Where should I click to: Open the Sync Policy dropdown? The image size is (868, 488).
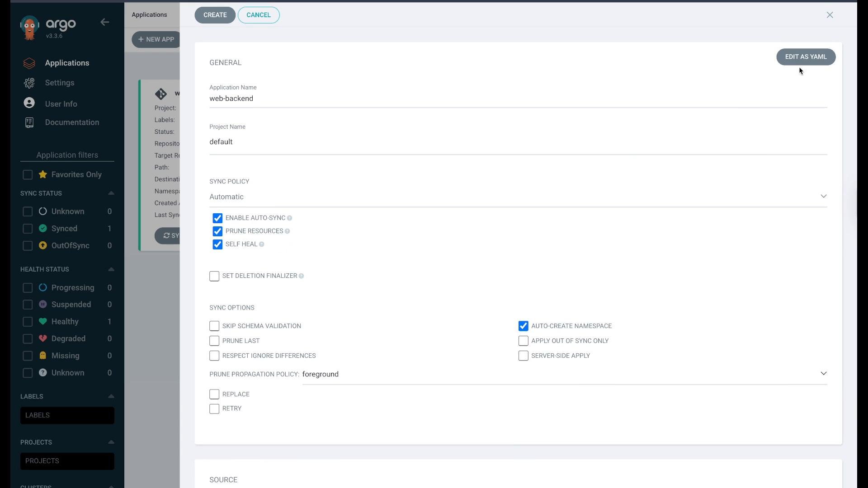point(518,197)
